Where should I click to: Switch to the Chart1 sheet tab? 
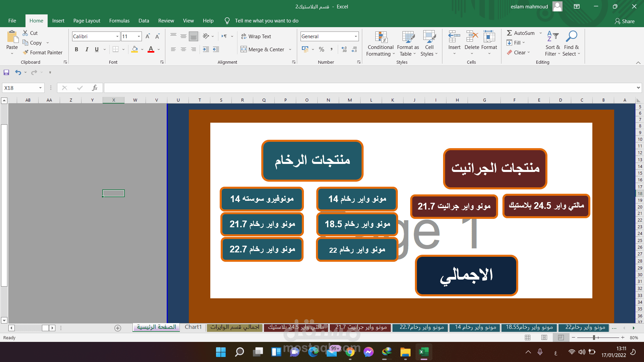193,327
